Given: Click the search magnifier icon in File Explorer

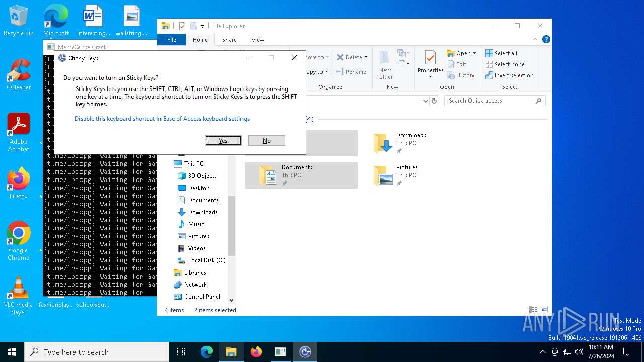Looking at the screenshot, I should [538, 101].
